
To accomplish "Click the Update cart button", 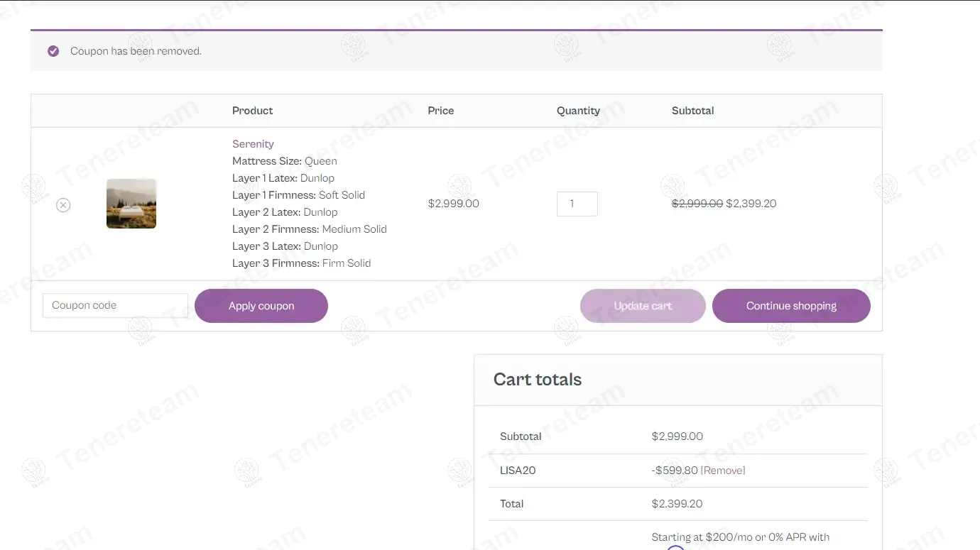I will point(643,306).
